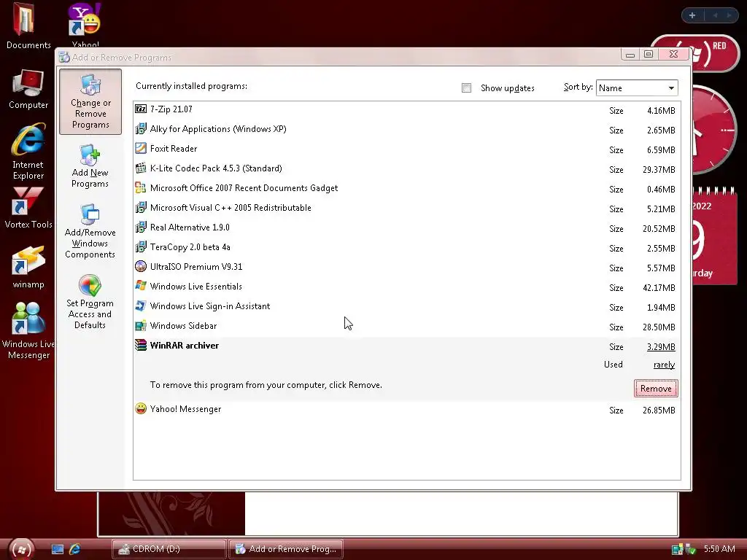Click the network connection tray icon

point(677,550)
